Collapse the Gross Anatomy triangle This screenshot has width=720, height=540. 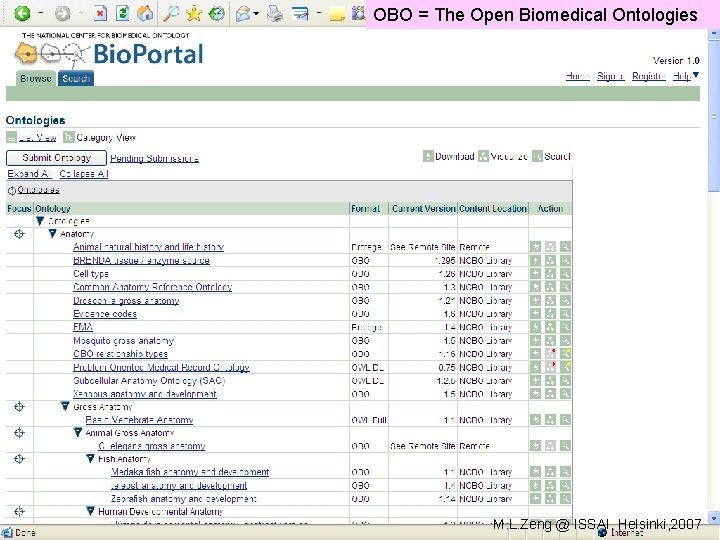point(65,406)
